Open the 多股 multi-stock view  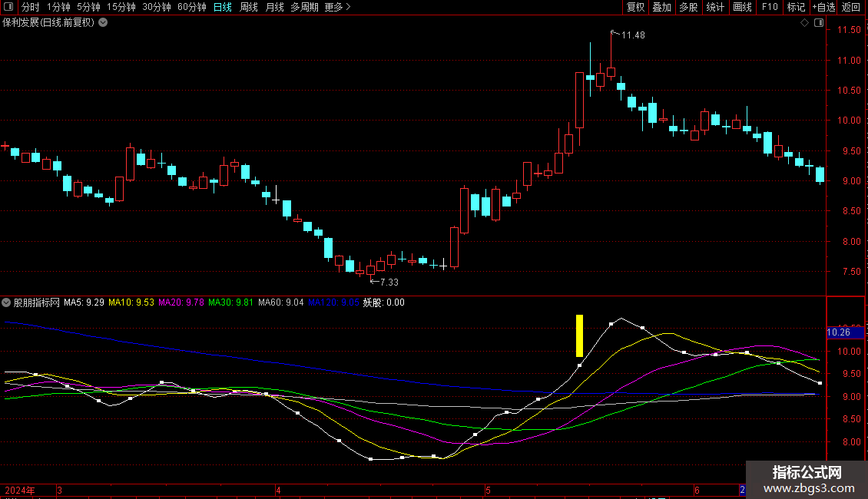(688, 7)
